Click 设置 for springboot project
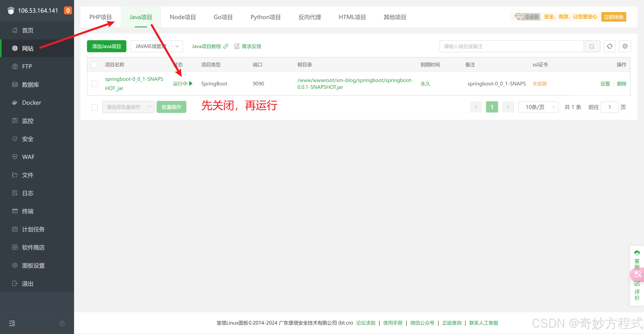 (605, 84)
